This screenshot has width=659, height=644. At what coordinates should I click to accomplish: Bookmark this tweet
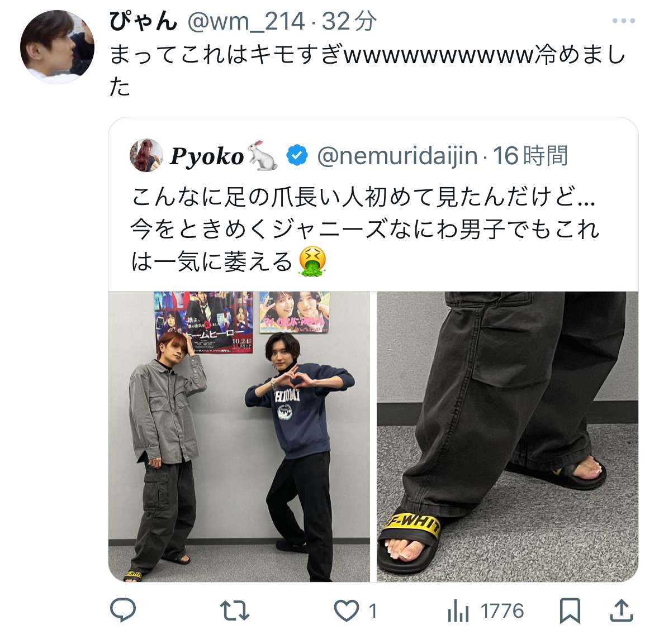[570, 610]
